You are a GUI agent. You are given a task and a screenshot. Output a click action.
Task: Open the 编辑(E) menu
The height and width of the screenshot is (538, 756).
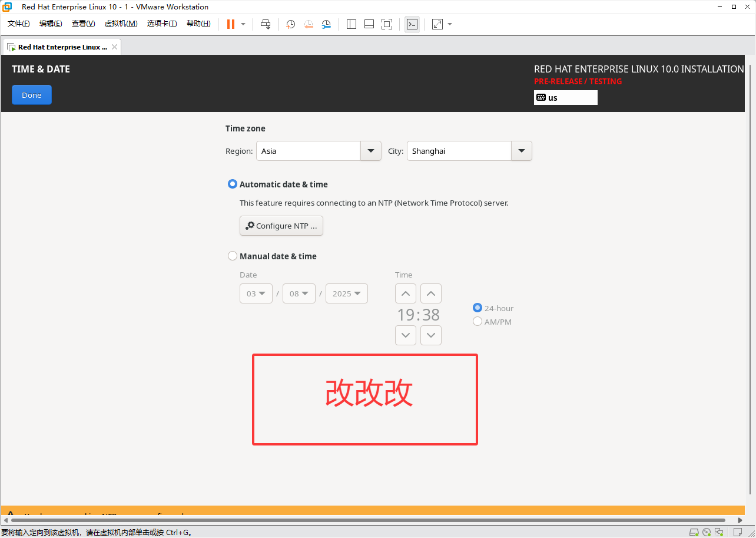51,24
